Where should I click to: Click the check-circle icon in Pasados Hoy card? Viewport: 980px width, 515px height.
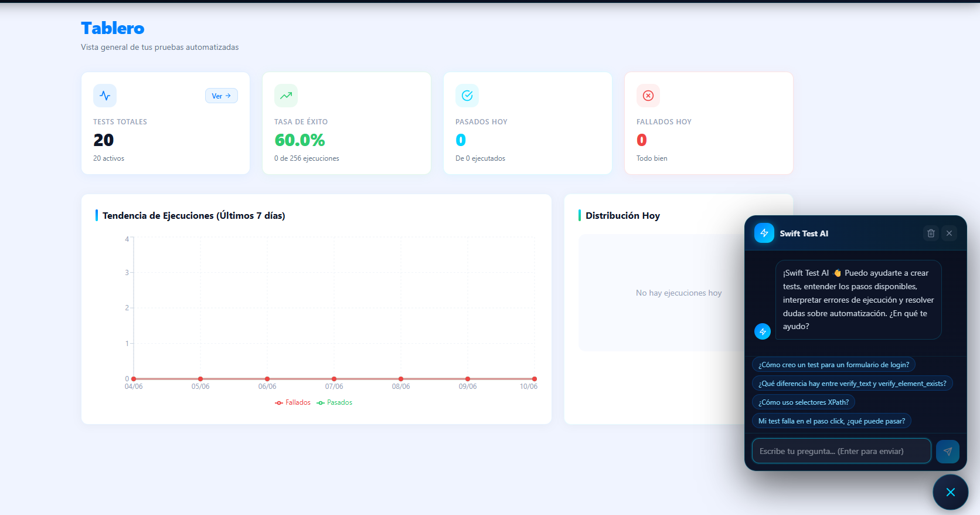tap(467, 96)
